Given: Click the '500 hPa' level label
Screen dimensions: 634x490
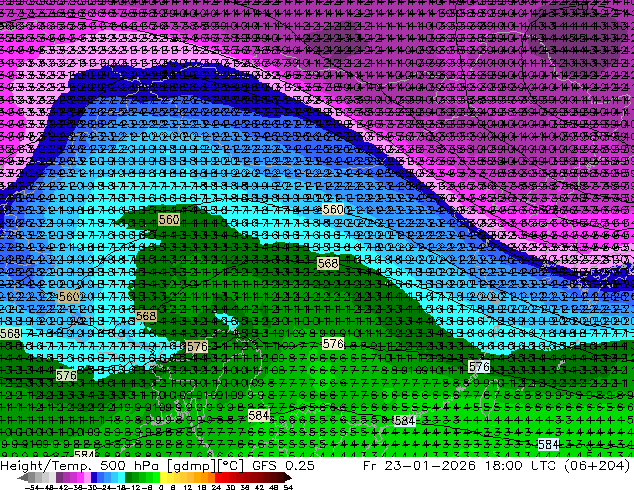Looking at the screenshot, I should click(130, 466).
